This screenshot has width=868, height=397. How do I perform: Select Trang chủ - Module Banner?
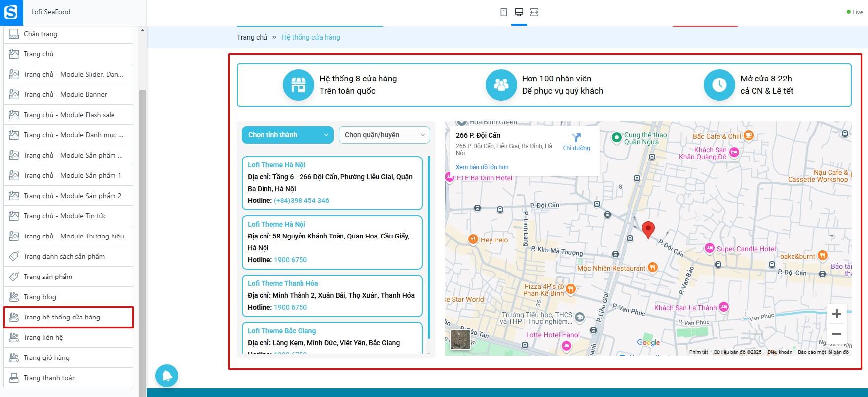coord(69,94)
